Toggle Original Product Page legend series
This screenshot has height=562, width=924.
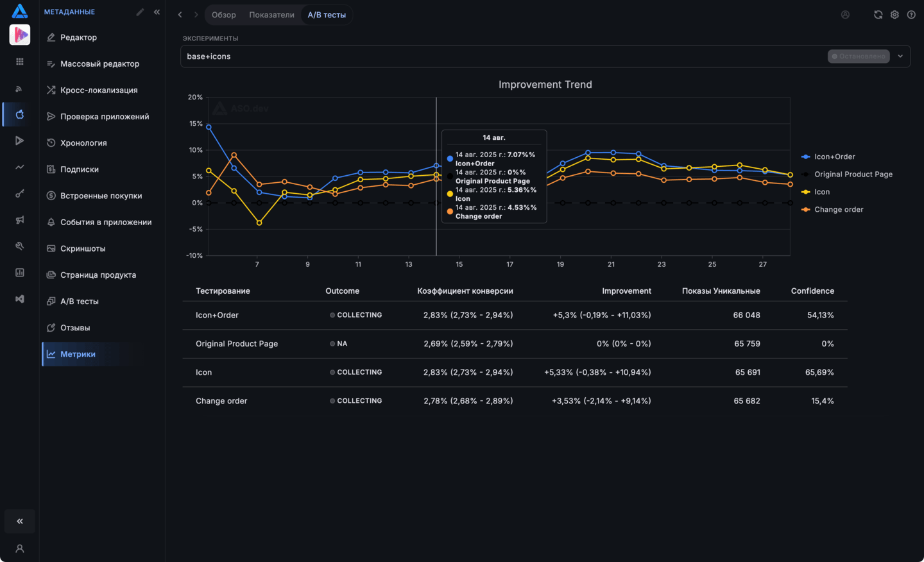pos(847,174)
